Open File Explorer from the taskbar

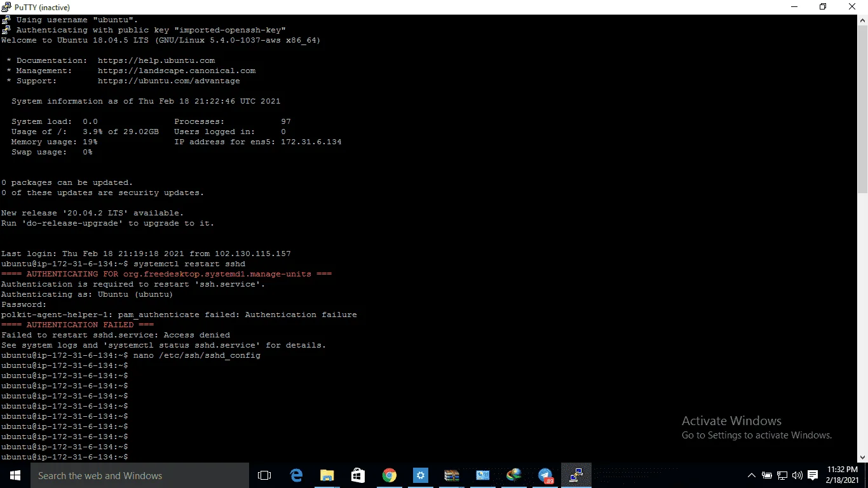pyautogui.click(x=327, y=475)
